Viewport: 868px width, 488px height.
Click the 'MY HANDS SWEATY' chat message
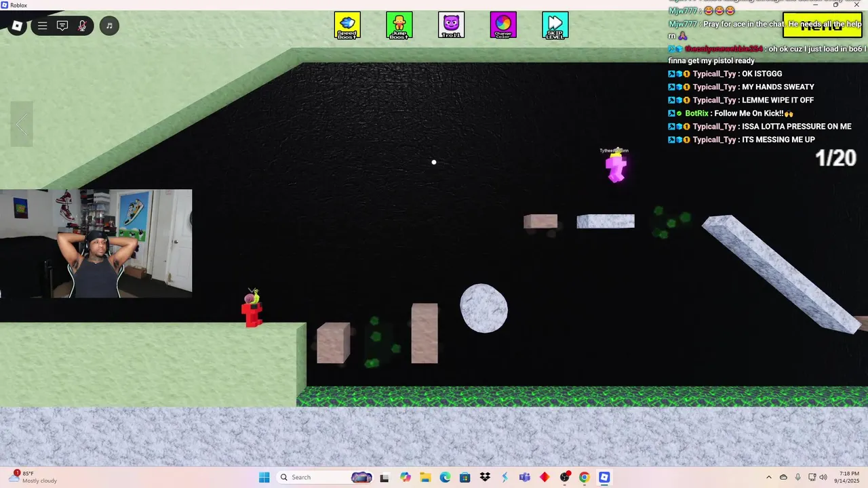tap(741, 87)
